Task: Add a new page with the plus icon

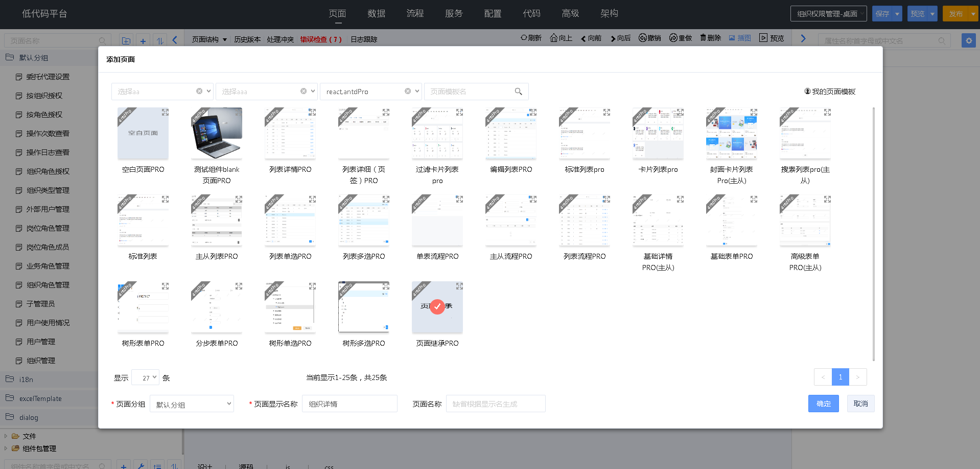Action: pyautogui.click(x=143, y=40)
